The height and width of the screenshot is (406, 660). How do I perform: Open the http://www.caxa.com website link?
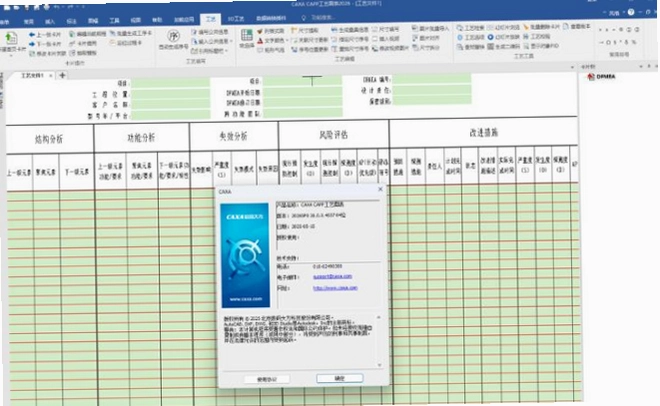pos(335,288)
